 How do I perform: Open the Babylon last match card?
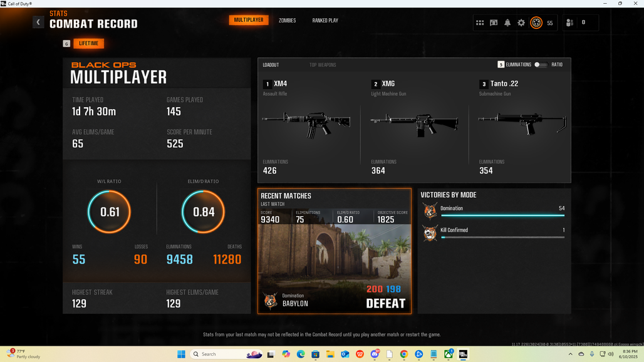click(x=335, y=251)
